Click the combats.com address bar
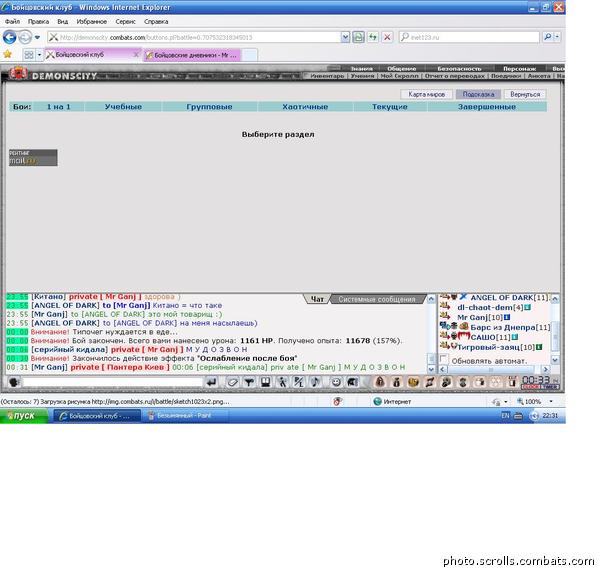The image size is (600, 571). pos(193,37)
